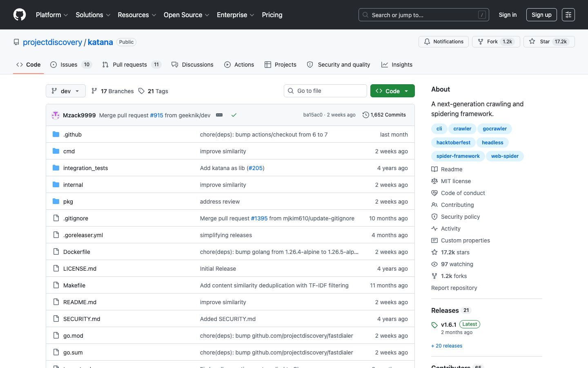The image size is (588, 368).
Task: Click the GitHub logo icon
Action: pyautogui.click(x=20, y=15)
